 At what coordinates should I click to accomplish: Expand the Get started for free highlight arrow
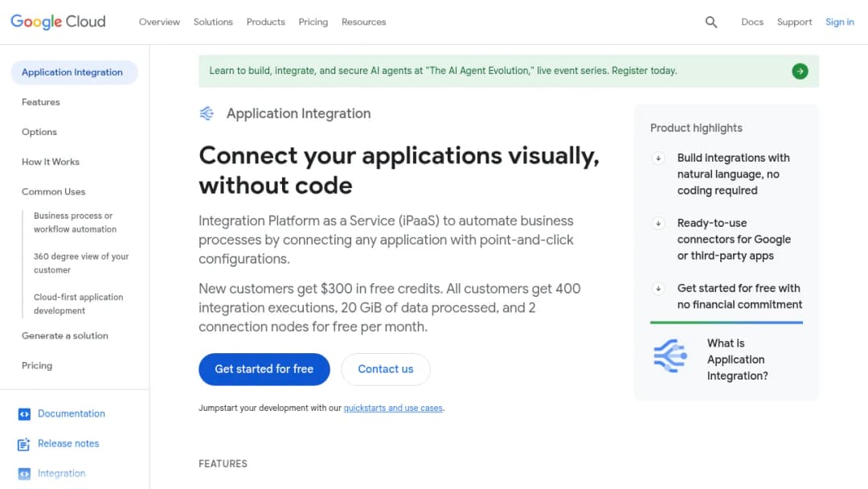(x=658, y=289)
